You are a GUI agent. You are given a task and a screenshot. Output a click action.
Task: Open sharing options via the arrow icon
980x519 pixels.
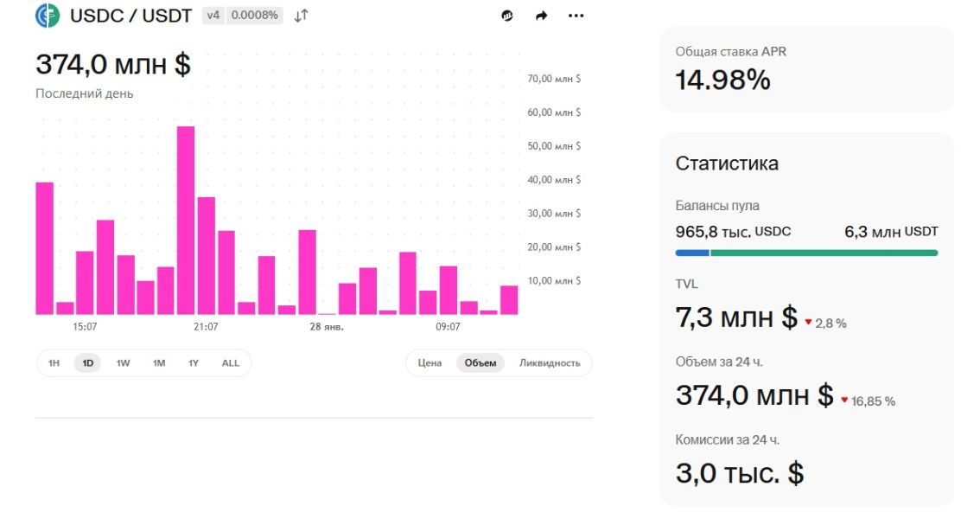[x=540, y=16]
